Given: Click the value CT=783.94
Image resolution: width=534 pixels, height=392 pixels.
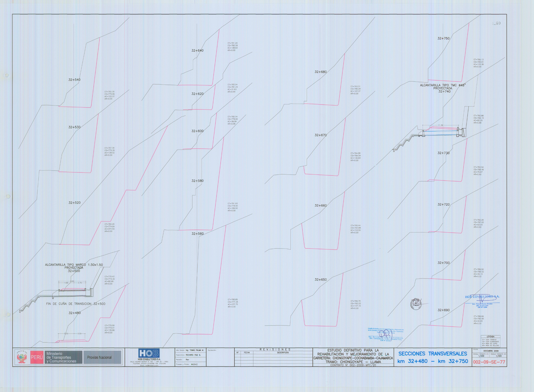Looking at the screenshot, I should coord(232,85).
